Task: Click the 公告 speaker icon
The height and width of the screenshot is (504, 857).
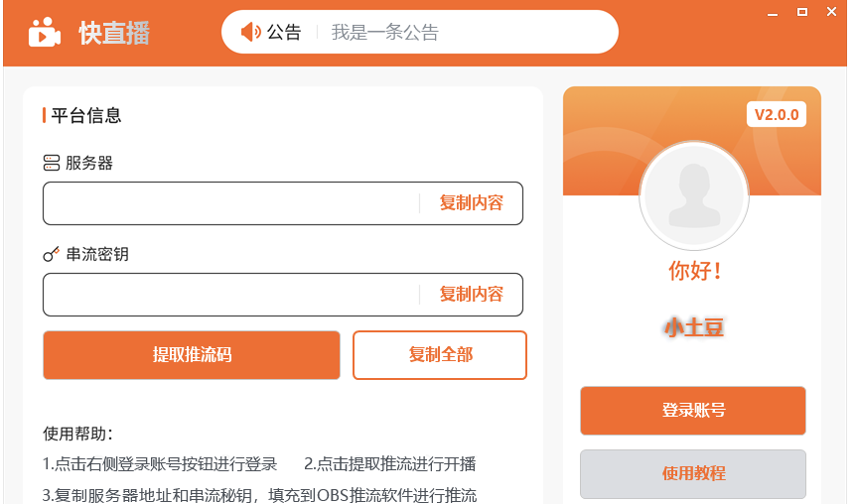Action: click(x=251, y=32)
